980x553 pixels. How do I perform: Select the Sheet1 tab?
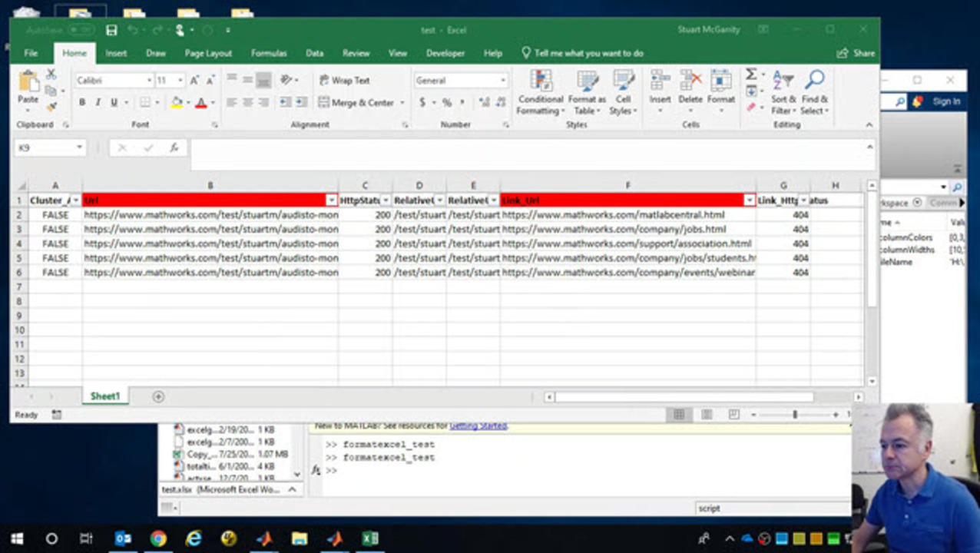(x=105, y=396)
